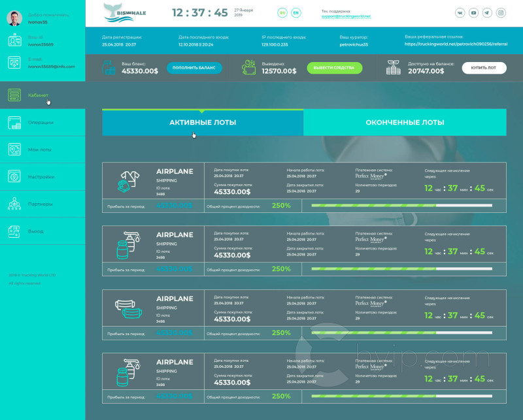The width and height of the screenshot is (523, 420).
Task: Click the balance wallet icon
Action: [x=109, y=68]
